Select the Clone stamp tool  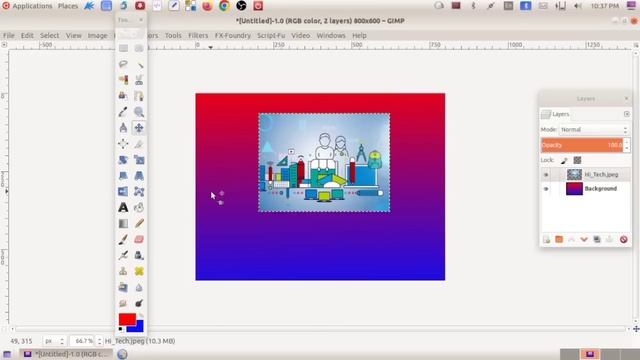(123, 271)
